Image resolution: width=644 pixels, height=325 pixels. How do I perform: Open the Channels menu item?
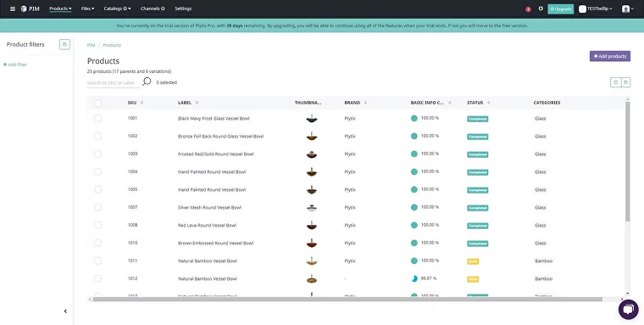click(153, 8)
